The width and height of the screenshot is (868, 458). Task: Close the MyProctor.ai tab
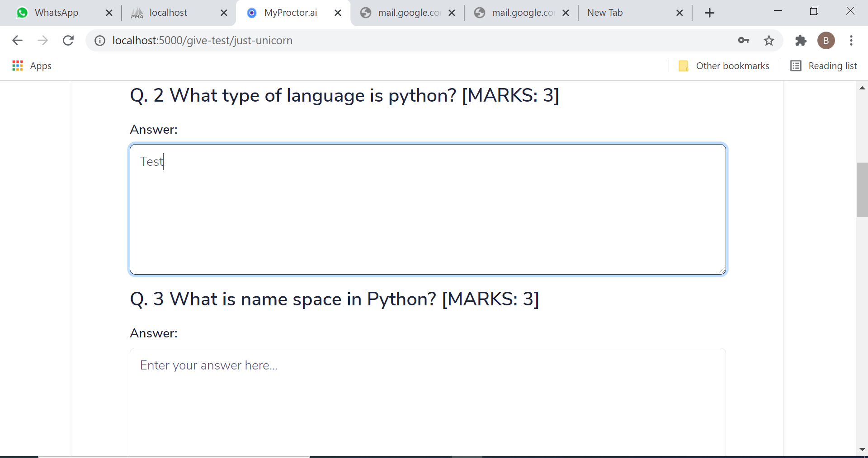338,13
